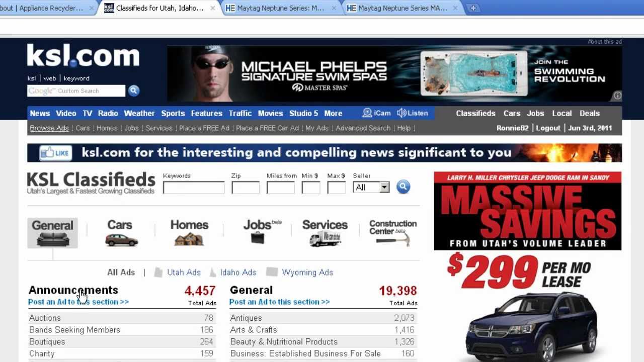
Task: Click the Wyoming state shape icon
Action: pos(272,272)
